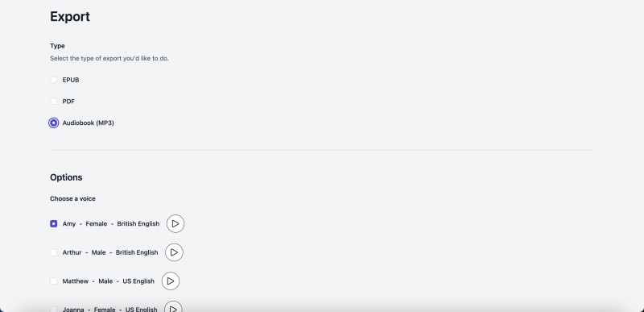644x312 pixels.
Task: Preview Matthew's US English voice
Action: 171,281
